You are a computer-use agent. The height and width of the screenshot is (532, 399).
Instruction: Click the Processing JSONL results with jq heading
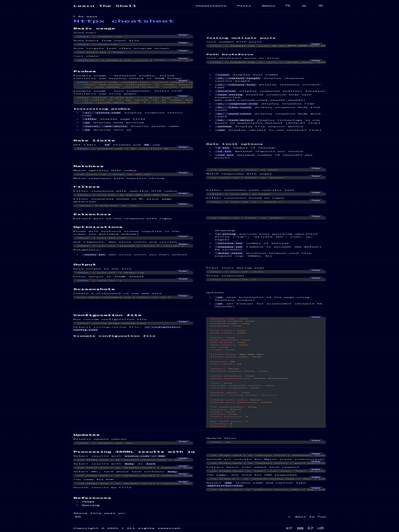(x=134, y=452)
